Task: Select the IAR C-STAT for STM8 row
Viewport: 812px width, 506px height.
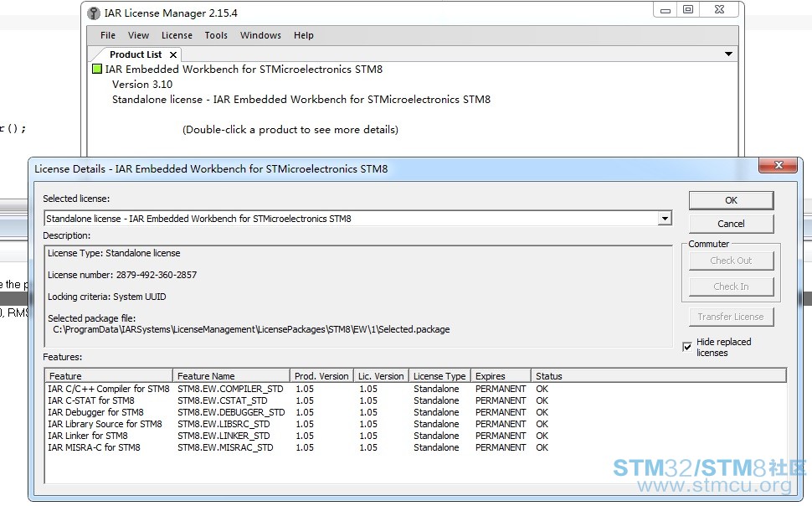Action: pos(415,400)
